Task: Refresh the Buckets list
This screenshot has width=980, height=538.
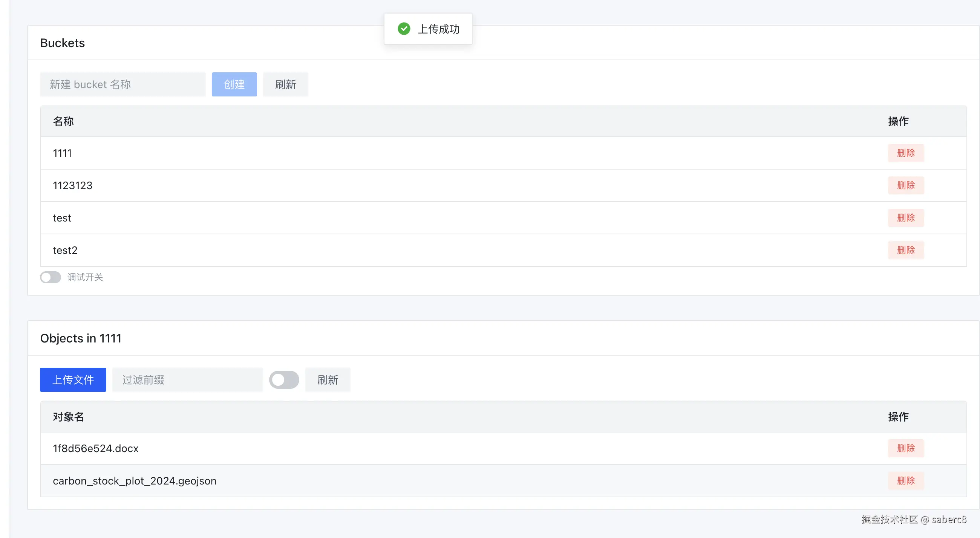Action: 285,84
